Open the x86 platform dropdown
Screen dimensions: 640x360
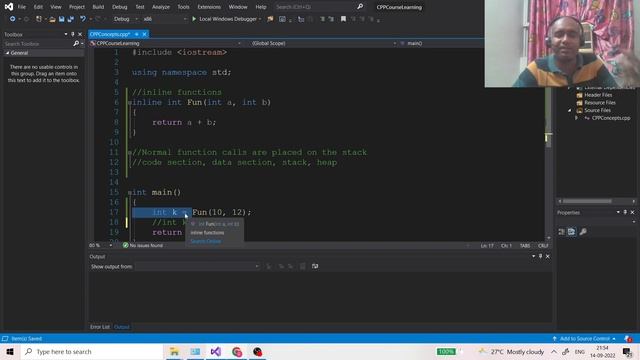tap(165, 19)
